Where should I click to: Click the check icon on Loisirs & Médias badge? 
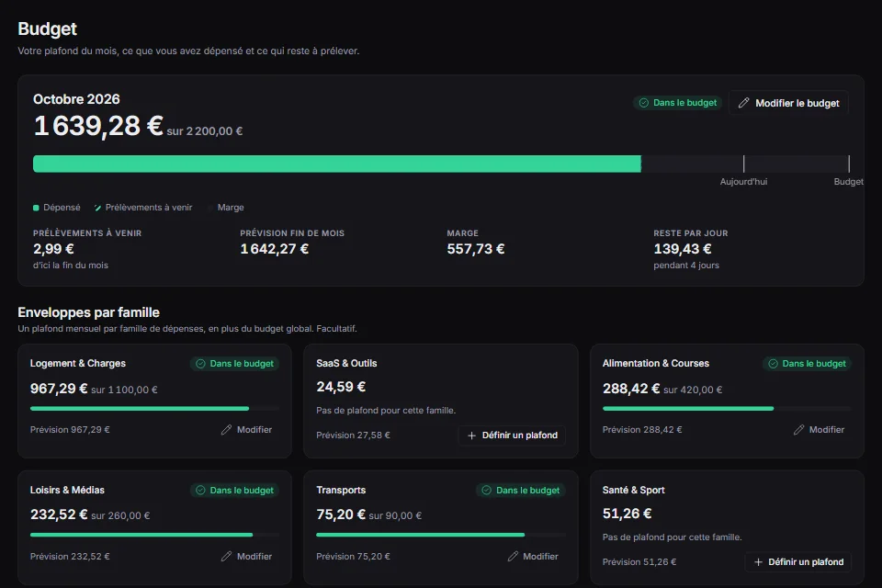point(200,491)
